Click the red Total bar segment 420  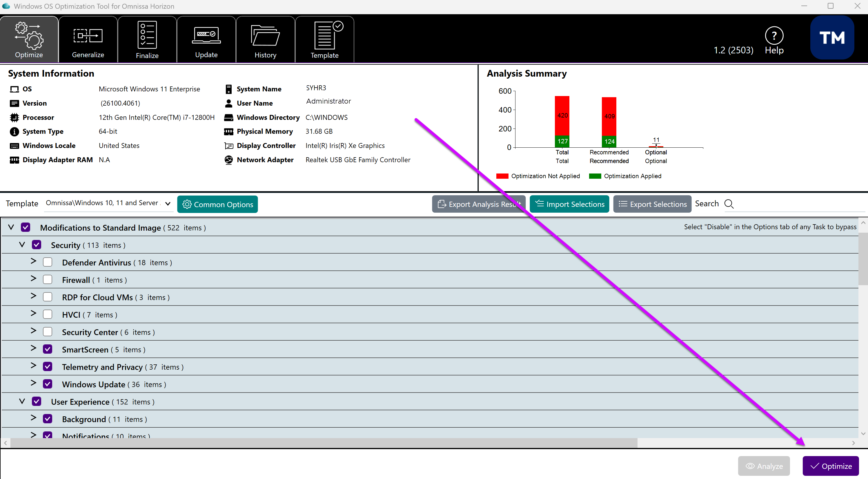coord(562,116)
